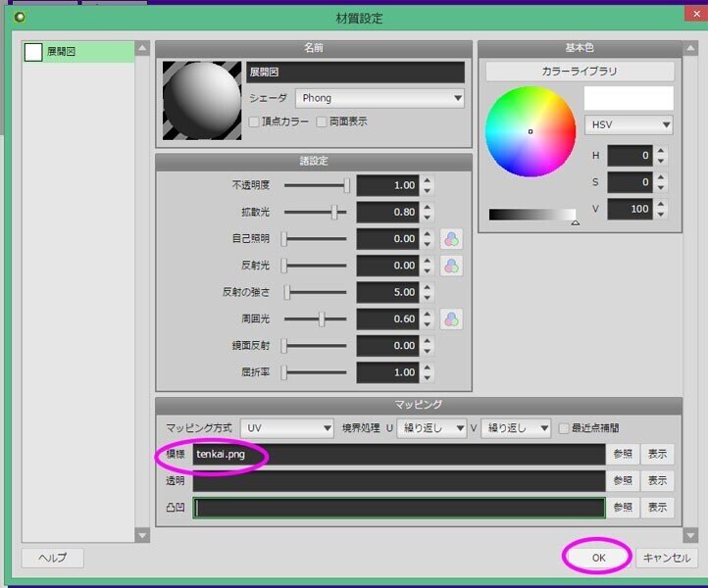Click 表示 button for 凸凹 texture
Screen dimensions: 708x588
pyautogui.click(x=657, y=508)
